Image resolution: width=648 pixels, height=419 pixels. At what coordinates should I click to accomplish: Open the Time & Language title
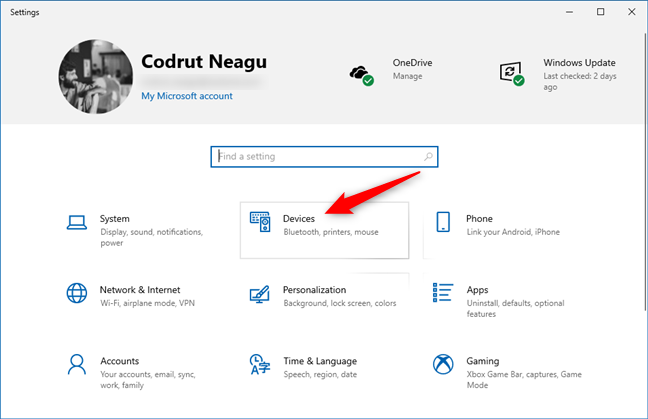click(320, 361)
